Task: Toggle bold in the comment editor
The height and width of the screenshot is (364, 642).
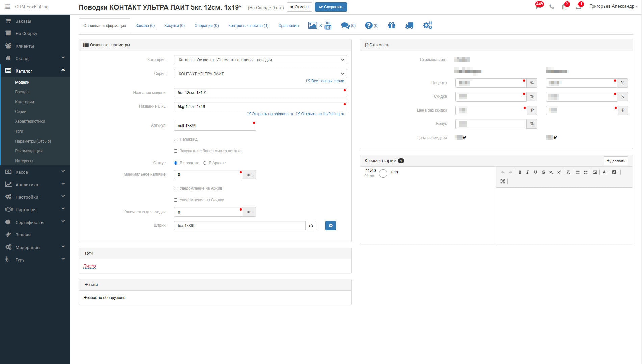Action: (520, 172)
